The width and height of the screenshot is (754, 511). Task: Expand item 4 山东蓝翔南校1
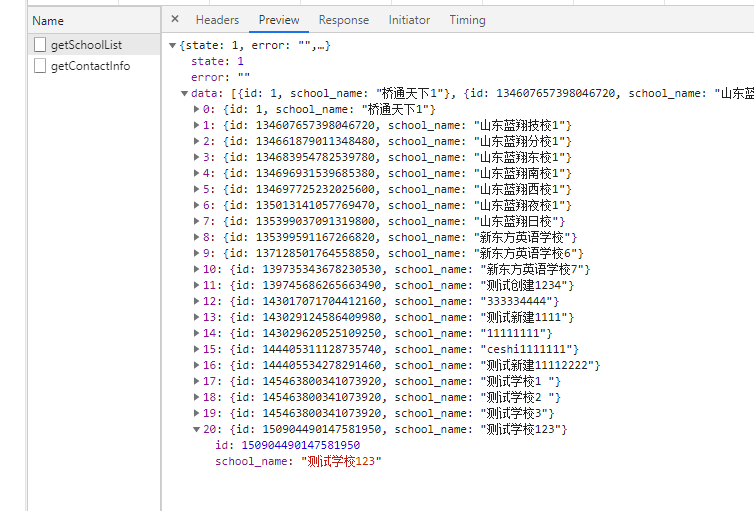[x=196, y=173]
